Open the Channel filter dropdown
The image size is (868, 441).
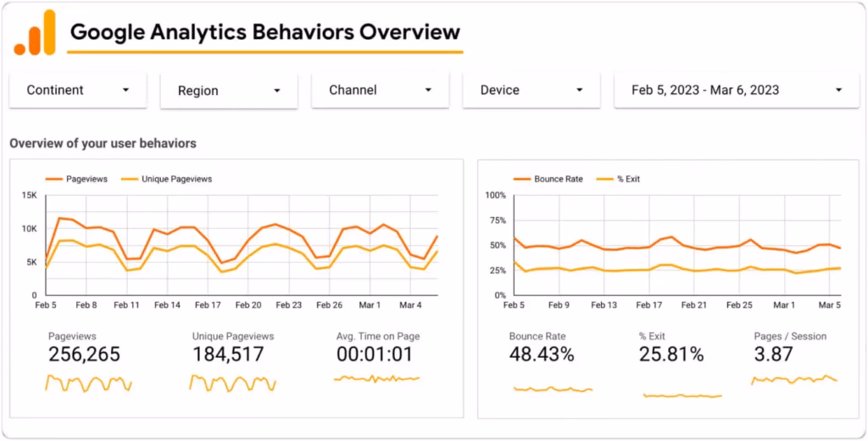click(381, 90)
